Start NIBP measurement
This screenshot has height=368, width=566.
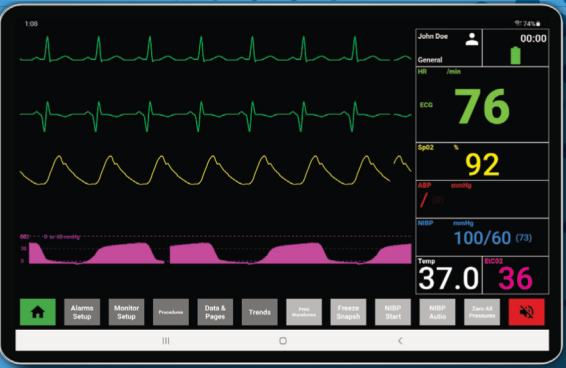point(393,312)
